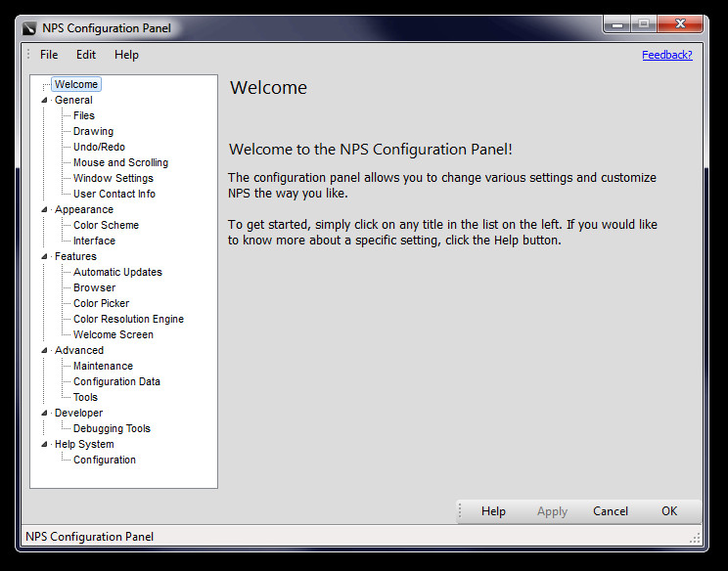Select User Contact Info entry
Viewport: 728px width, 571px height.
(114, 194)
